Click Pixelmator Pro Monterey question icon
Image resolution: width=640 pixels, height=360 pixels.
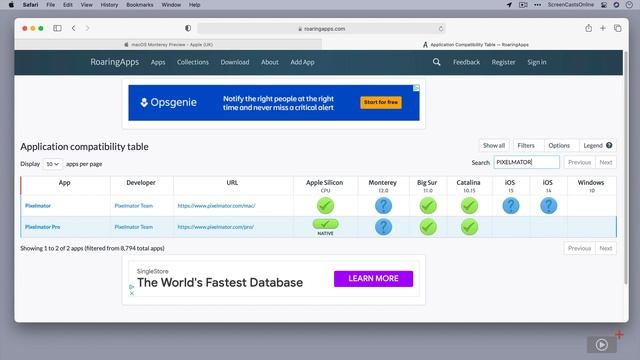(x=383, y=227)
